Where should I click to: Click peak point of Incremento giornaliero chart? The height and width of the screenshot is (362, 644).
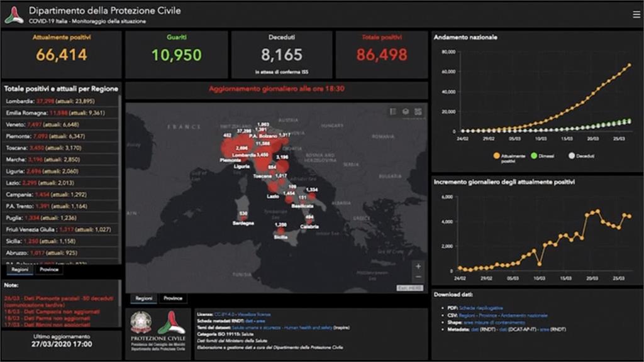coord(597,211)
